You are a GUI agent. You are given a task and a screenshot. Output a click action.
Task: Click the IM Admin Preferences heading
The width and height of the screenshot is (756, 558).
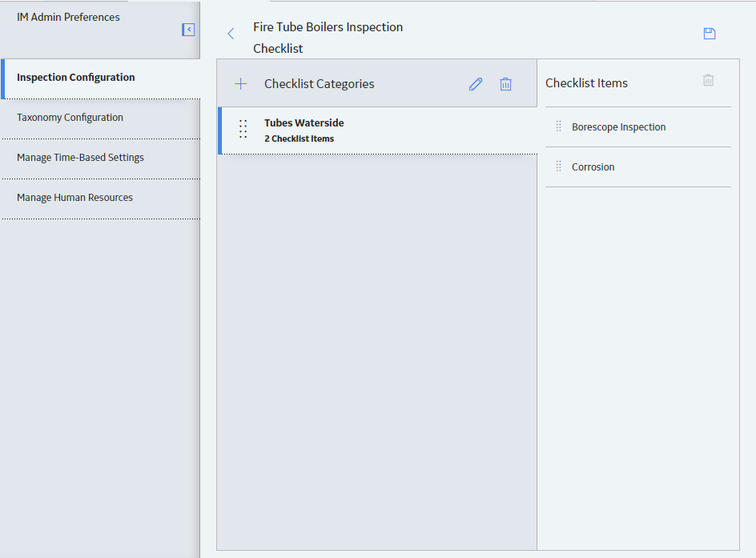pyautogui.click(x=68, y=18)
